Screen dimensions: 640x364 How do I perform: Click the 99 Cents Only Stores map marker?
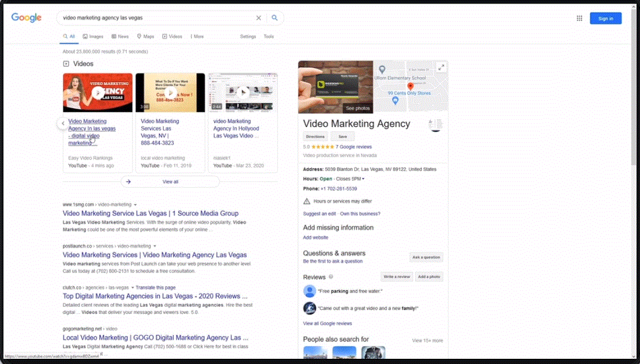coord(395,101)
